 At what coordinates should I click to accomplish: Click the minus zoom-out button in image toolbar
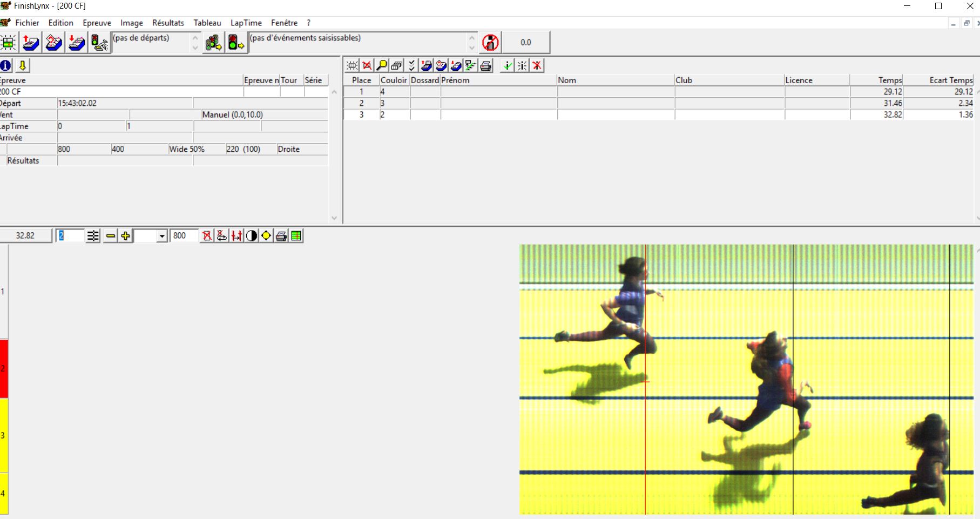pos(111,236)
